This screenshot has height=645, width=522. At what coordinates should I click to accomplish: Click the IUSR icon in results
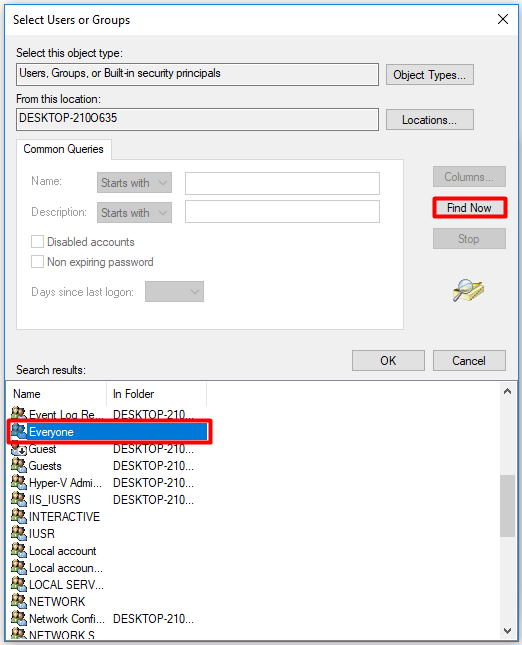19,534
